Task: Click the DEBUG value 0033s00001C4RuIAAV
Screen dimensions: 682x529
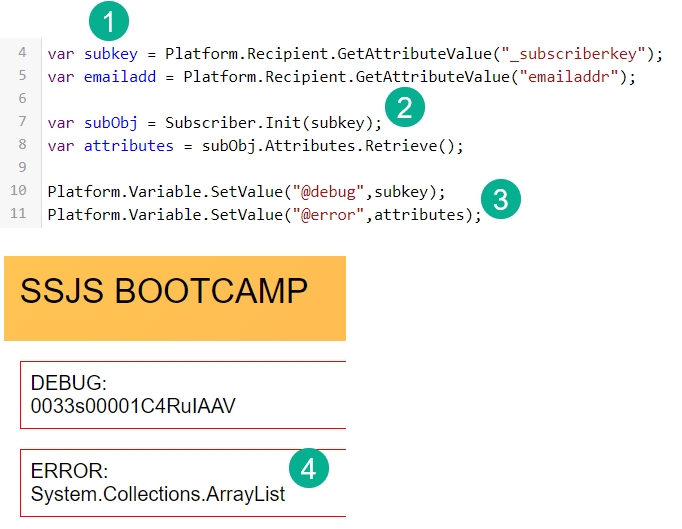Action: (133, 406)
